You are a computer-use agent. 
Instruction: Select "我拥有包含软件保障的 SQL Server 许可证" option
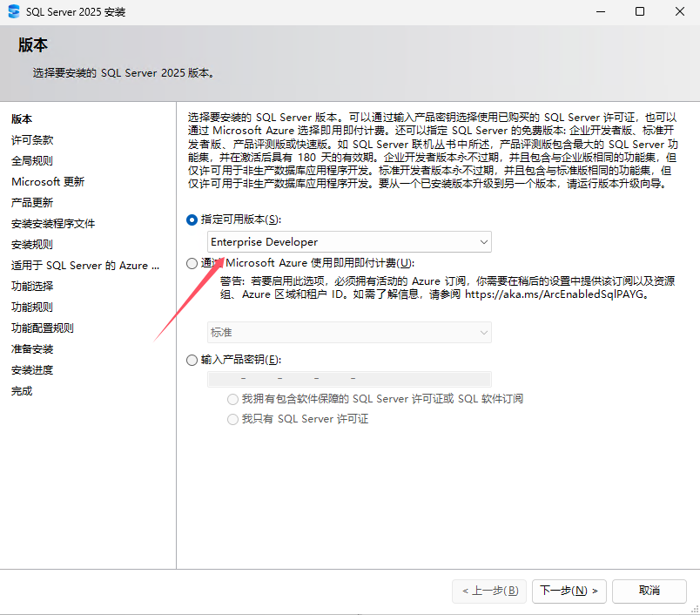233,398
